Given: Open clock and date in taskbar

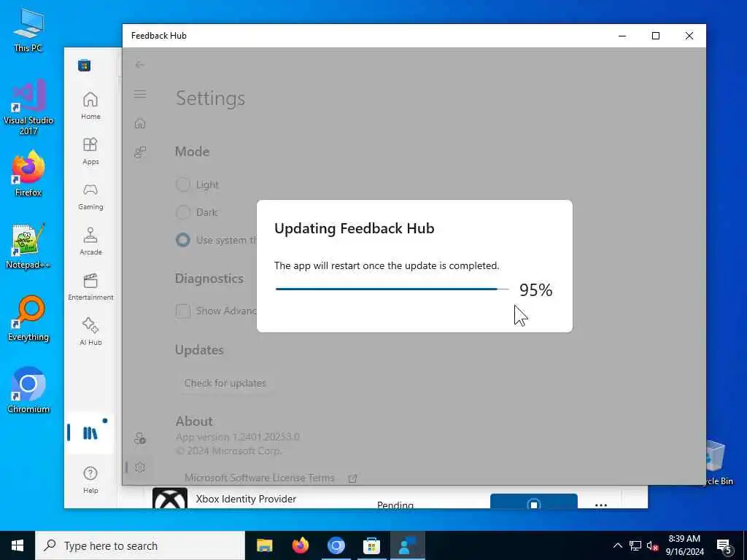Looking at the screenshot, I should [684, 545].
